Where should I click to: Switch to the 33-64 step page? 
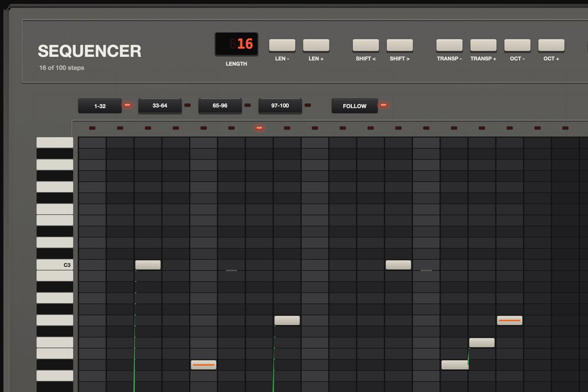[x=160, y=106]
